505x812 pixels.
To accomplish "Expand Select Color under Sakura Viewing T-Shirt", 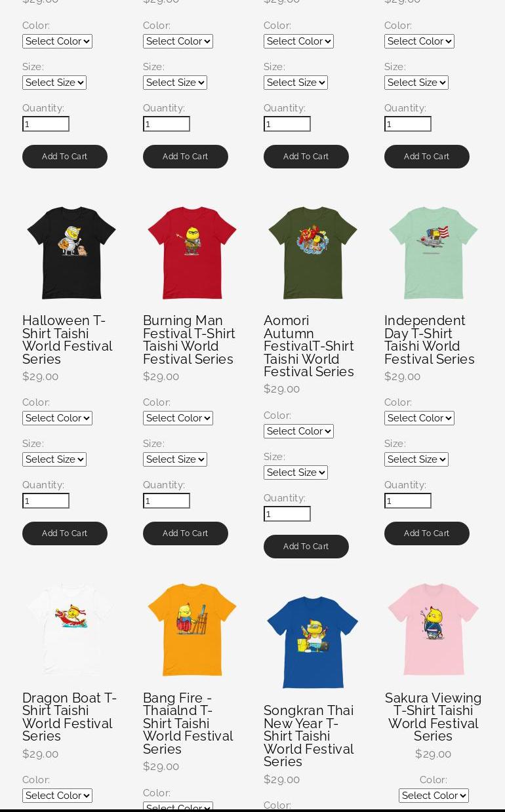I will pos(434,796).
